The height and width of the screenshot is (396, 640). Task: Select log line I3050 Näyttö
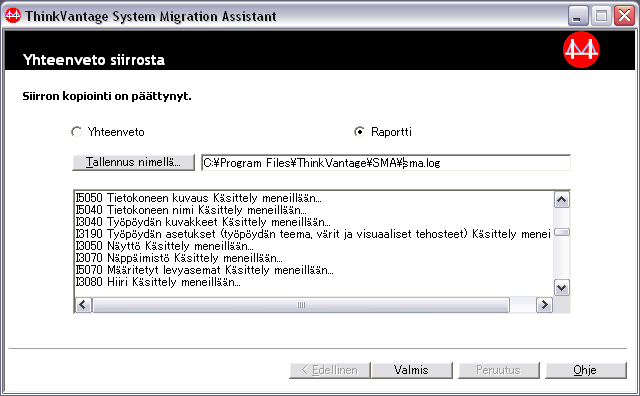[164, 246]
